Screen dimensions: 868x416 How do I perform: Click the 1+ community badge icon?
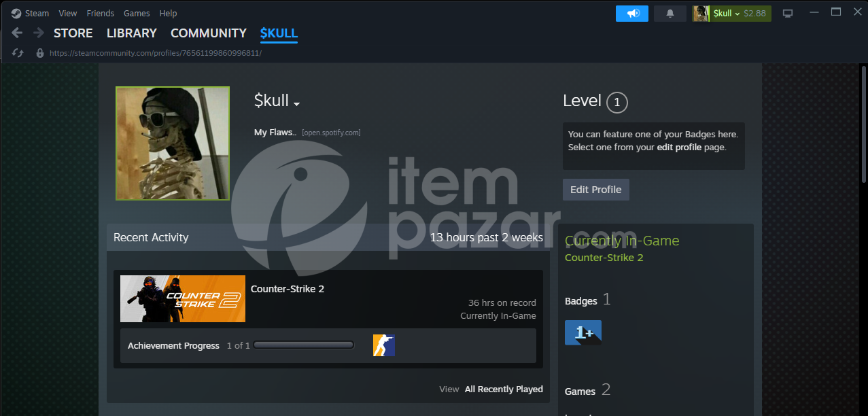[583, 332]
